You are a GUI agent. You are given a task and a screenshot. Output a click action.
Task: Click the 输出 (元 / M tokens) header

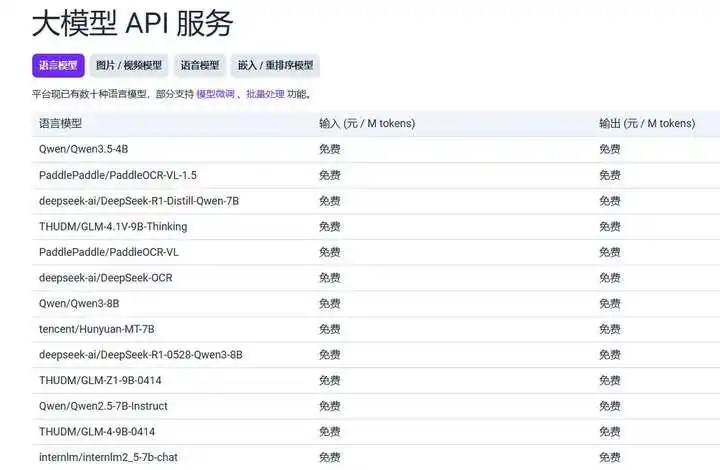pos(647,123)
